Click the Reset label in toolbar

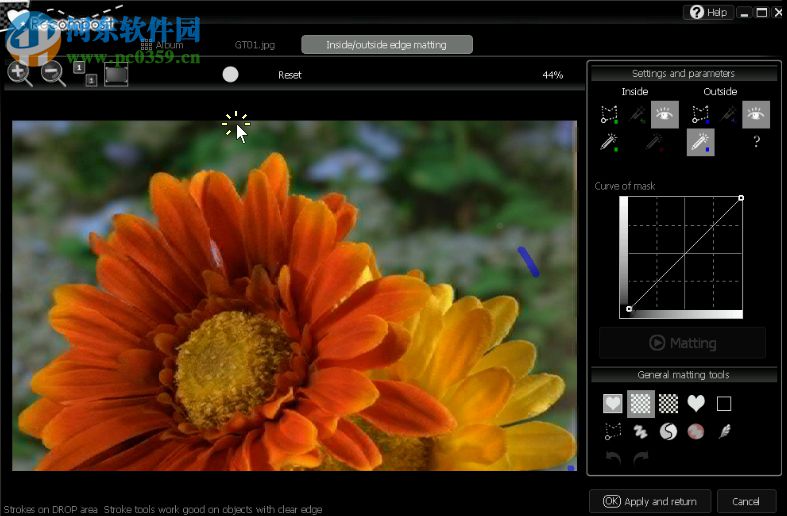[290, 75]
